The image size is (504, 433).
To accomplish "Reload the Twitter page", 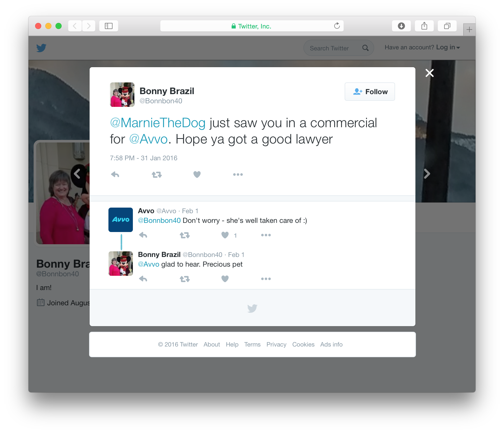I will [x=337, y=26].
